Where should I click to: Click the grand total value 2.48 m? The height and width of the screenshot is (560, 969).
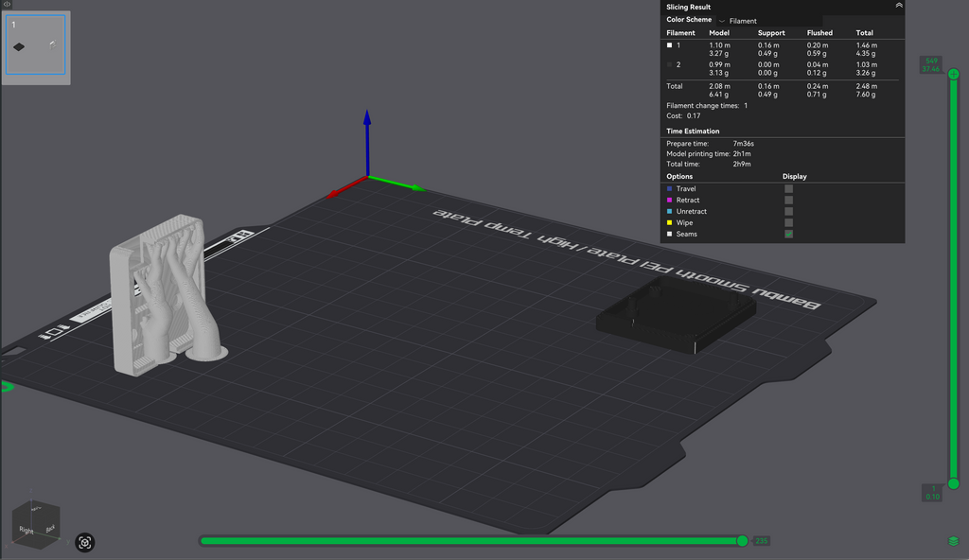click(867, 86)
